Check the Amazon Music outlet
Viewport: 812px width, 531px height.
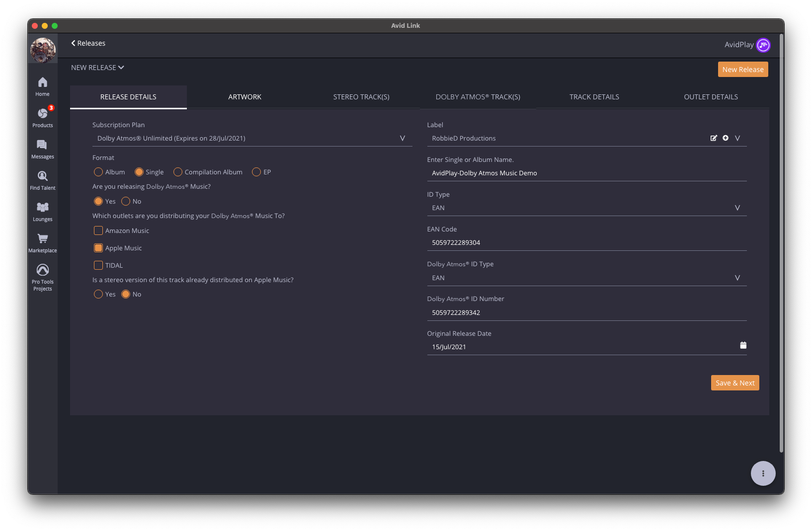click(x=98, y=230)
